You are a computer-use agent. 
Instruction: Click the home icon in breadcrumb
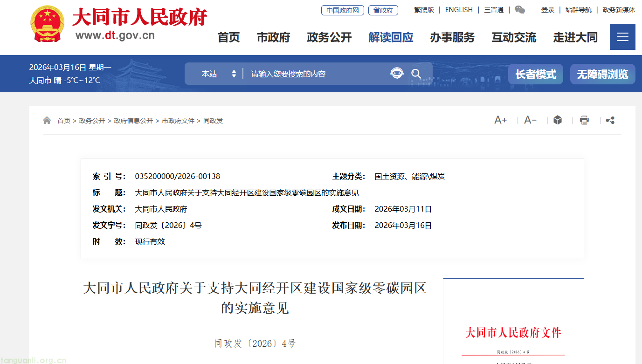[47, 121]
